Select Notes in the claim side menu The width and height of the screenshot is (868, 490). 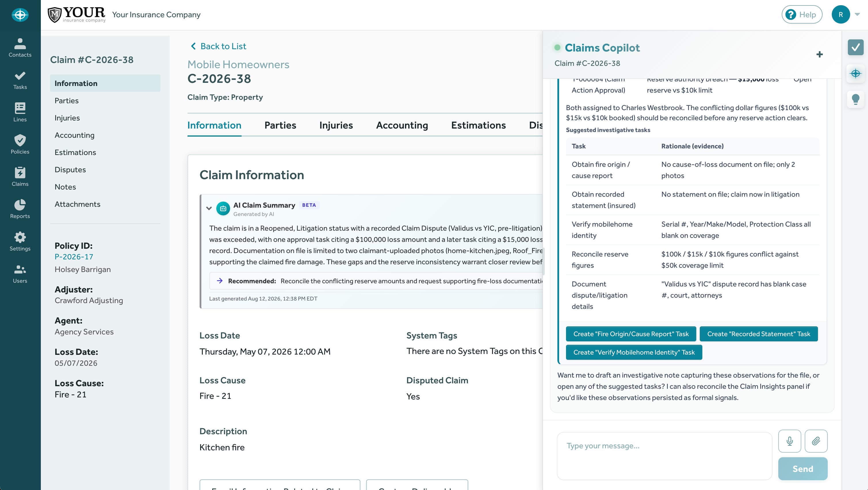click(65, 187)
